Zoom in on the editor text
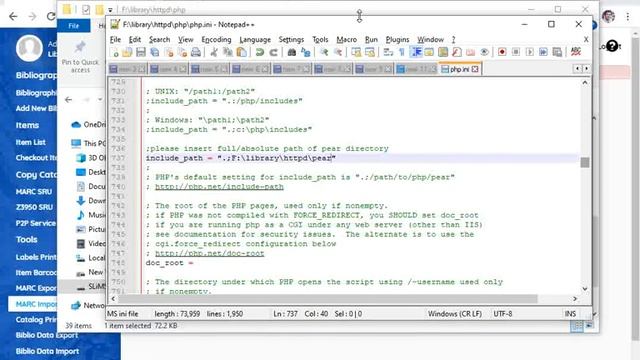 tap(324, 52)
